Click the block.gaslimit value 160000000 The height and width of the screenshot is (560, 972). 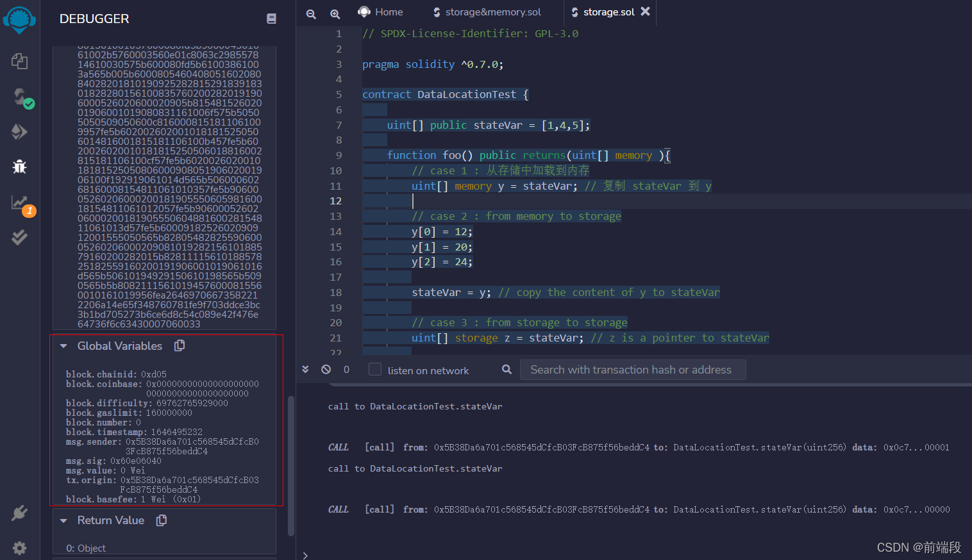tap(169, 413)
